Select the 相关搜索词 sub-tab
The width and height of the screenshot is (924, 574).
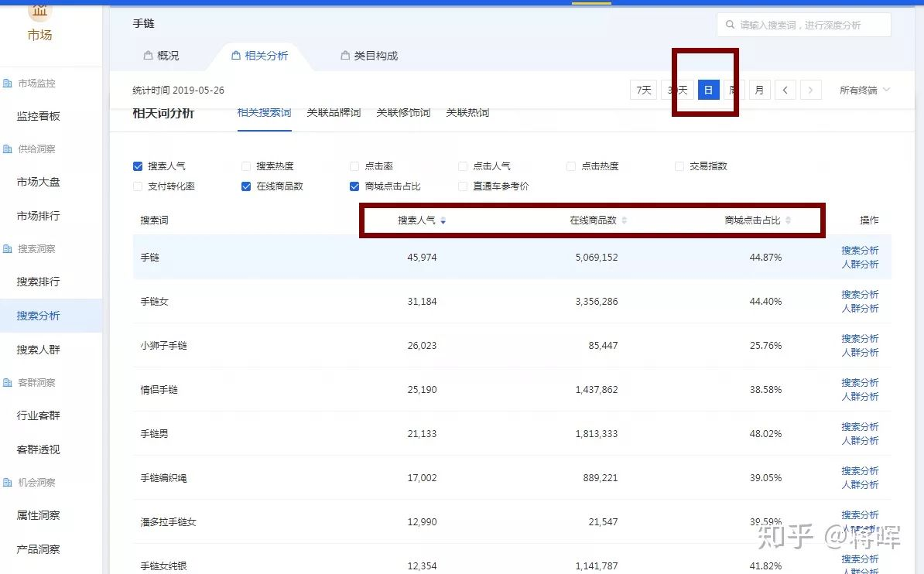pos(264,113)
